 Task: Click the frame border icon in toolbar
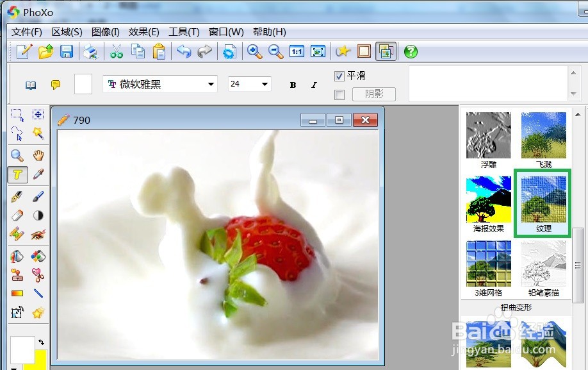[x=364, y=51]
